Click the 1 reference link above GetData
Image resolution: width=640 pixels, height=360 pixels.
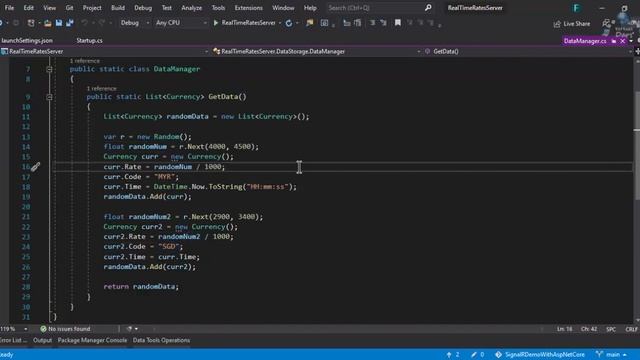101,88
